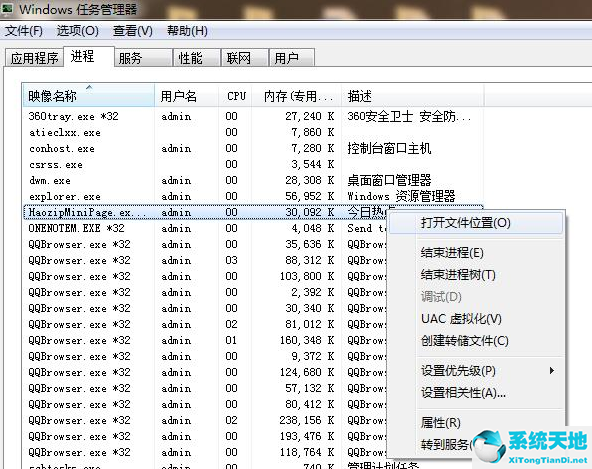Select QQBrowser.exe row using 81,012 K

(x=206, y=324)
